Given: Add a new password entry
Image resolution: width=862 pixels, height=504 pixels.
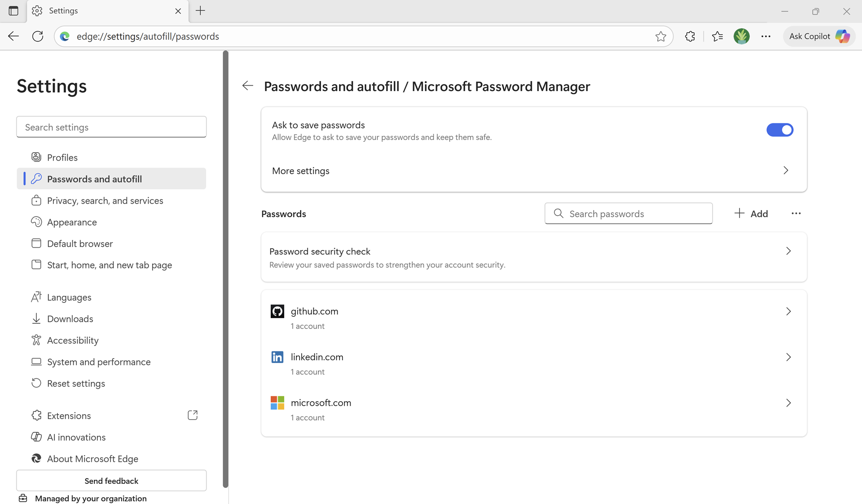Looking at the screenshot, I should (751, 213).
